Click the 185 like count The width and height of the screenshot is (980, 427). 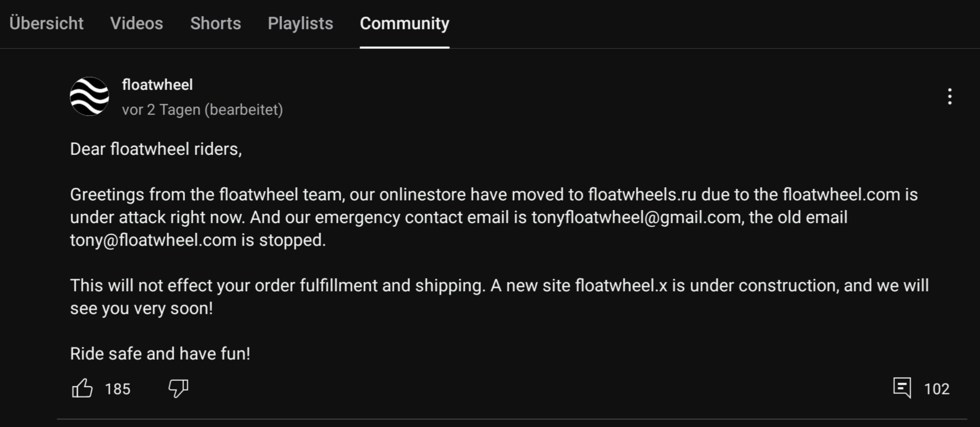point(118,389)
